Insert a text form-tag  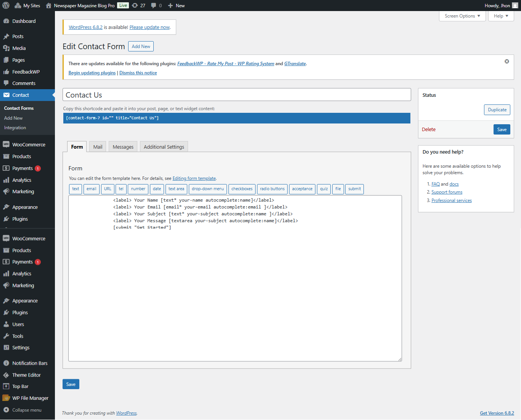[x=76, y=189]
